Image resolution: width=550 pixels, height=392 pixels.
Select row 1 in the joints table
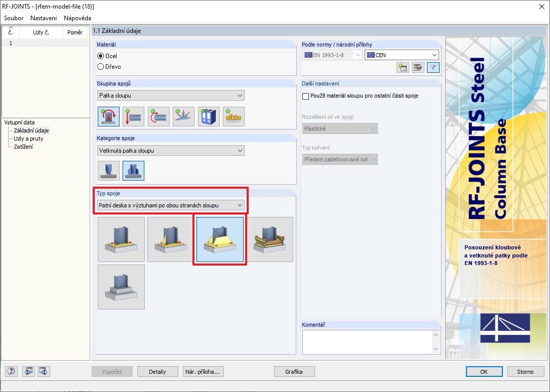click(45, 43)
